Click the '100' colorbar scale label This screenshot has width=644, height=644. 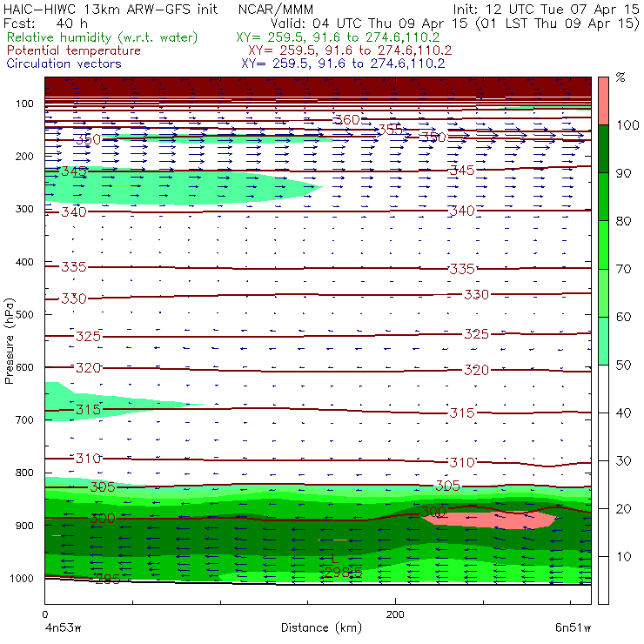[627, 124]
